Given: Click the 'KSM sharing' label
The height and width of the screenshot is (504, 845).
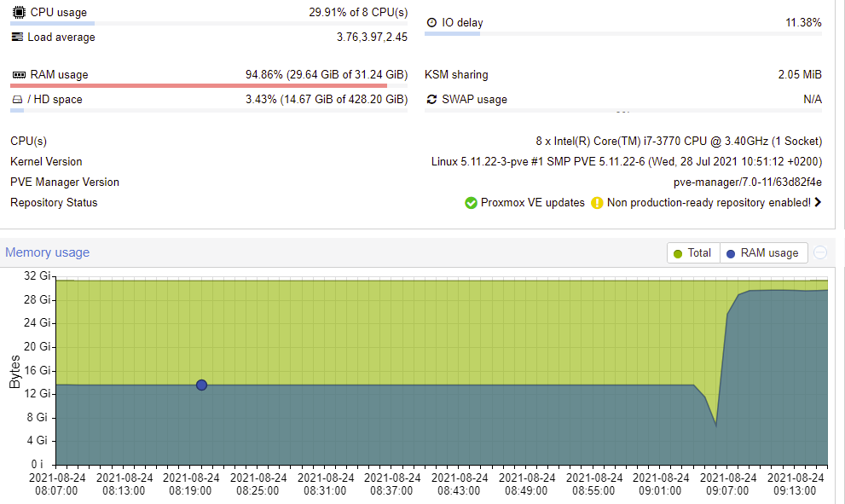Looking at the screenshot, I should pos(456,74).
